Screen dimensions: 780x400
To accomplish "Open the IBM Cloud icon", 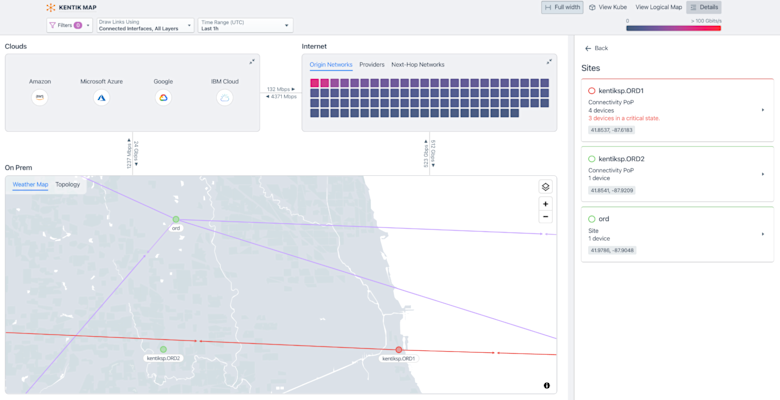I will click(x=225, y=98).
